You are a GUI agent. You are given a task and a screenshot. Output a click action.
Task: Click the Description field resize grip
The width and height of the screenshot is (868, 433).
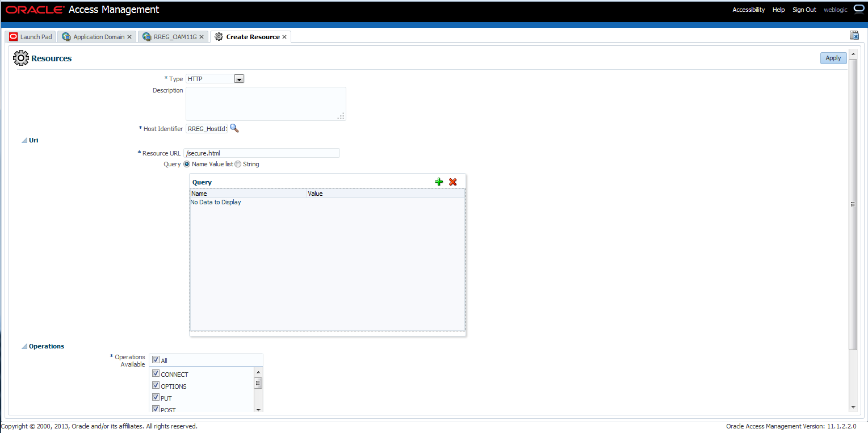click(341, 116)
